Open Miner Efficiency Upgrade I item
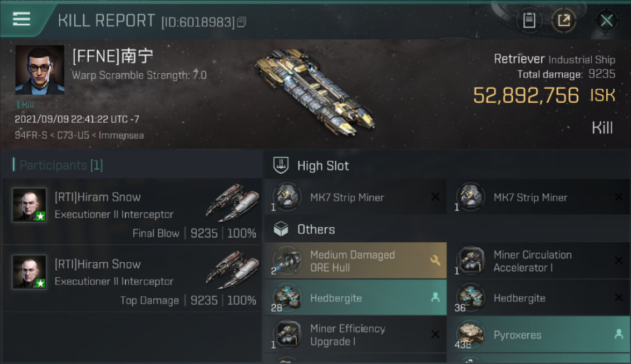631x364 pixels. coord(355,334)
